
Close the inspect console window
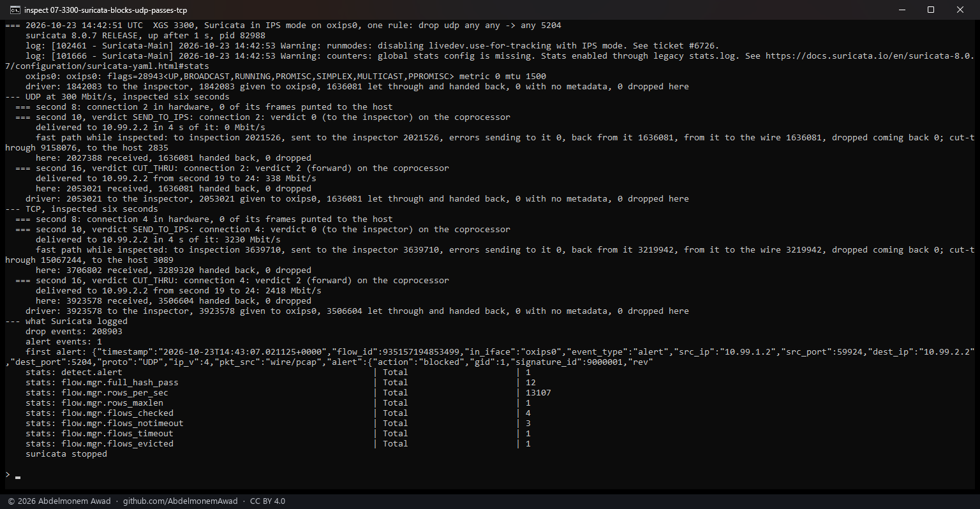coord(960,10)
